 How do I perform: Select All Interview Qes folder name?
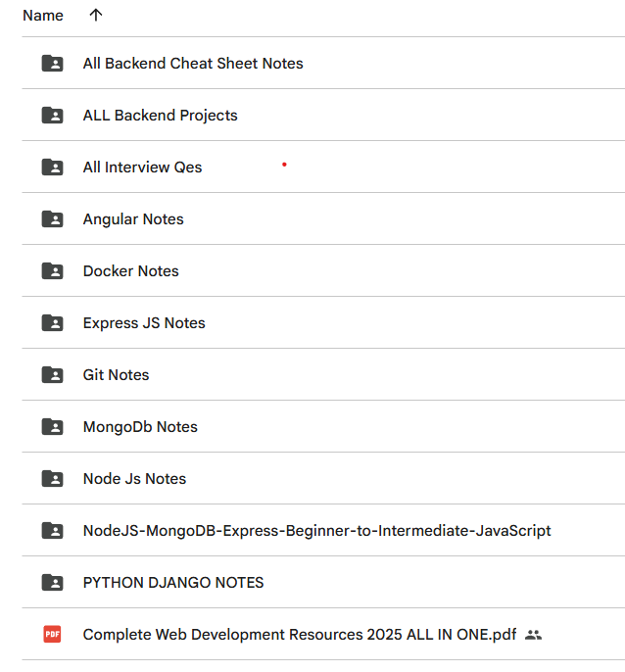142,168
